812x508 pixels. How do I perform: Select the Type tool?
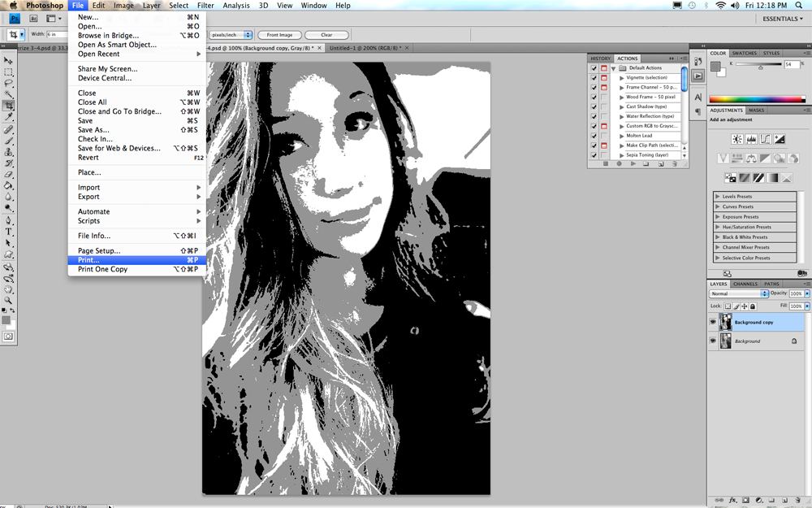(x=8, y=232)
